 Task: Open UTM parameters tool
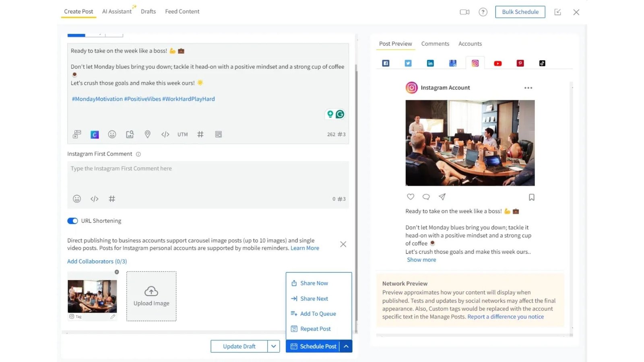pyautogui.click(x=183, y=134)
